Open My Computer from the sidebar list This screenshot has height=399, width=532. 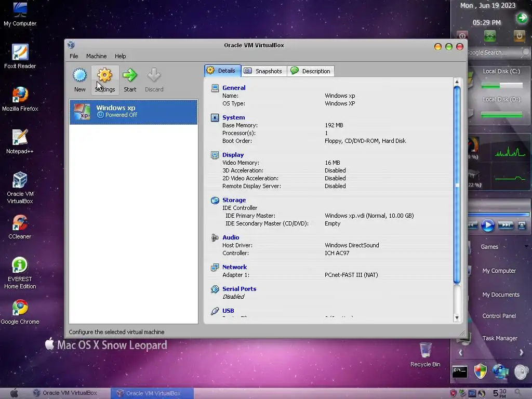pyautogui.click(x=499, y=271)
